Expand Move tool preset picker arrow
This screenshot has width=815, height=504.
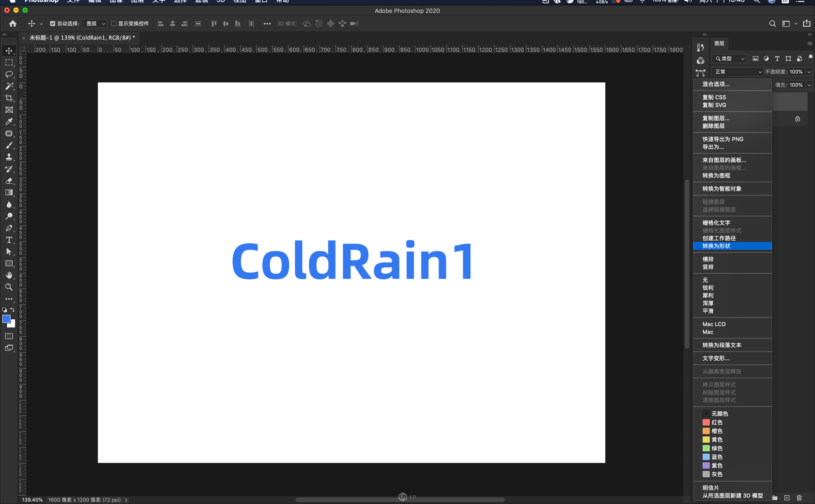(x=41, y=24)
